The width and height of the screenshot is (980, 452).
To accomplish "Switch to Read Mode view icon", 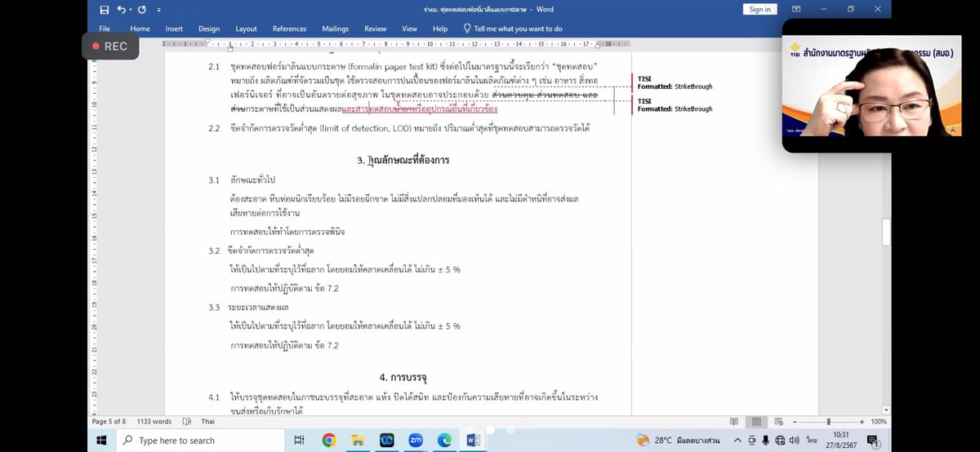I will 734,421.
